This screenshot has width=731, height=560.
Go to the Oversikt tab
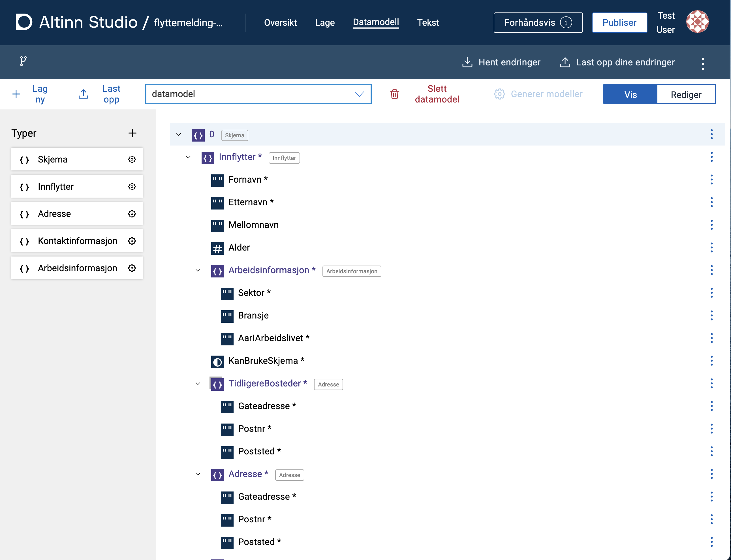coord(280,23)
